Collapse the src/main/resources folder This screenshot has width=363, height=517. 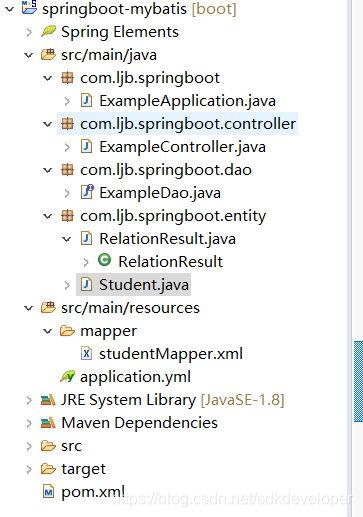pyautogui.click(x=29, y=308)
